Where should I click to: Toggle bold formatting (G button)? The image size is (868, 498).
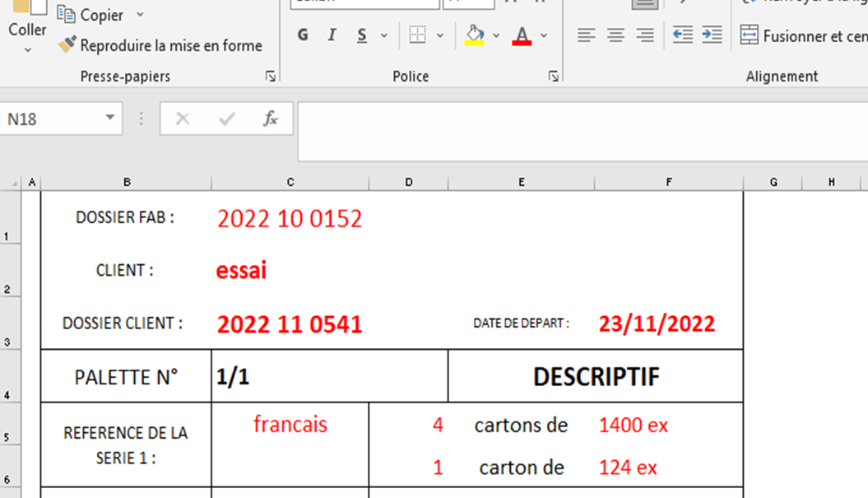click(x=303, y=35)
